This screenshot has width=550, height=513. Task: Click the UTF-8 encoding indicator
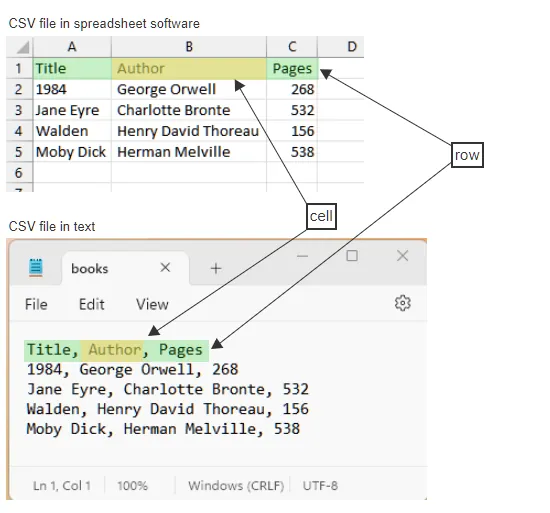coord(320,486)
